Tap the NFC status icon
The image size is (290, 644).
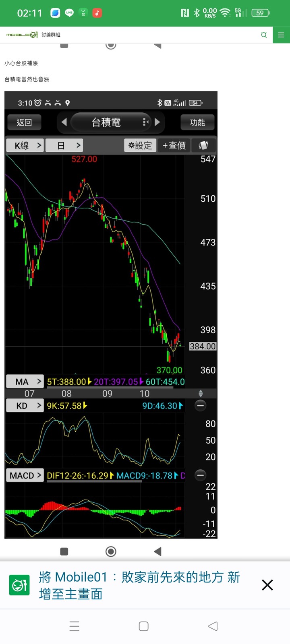click(x=185, y=13)
